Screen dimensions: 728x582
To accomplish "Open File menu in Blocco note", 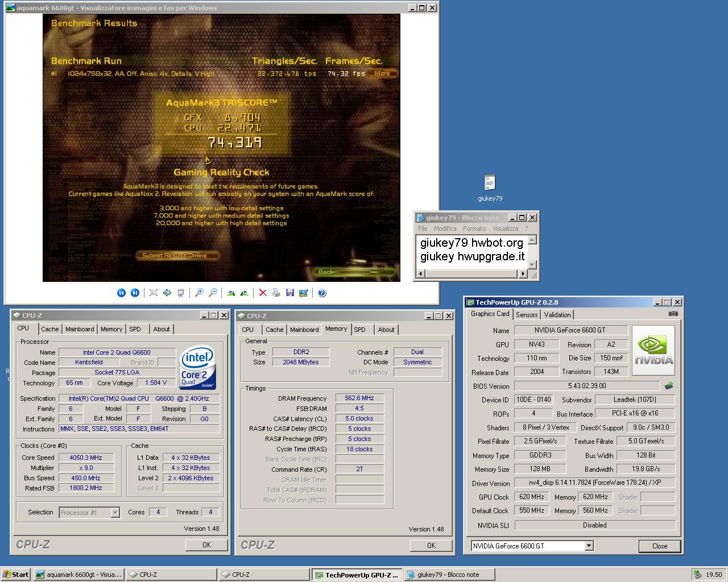I will click(423, 228).
